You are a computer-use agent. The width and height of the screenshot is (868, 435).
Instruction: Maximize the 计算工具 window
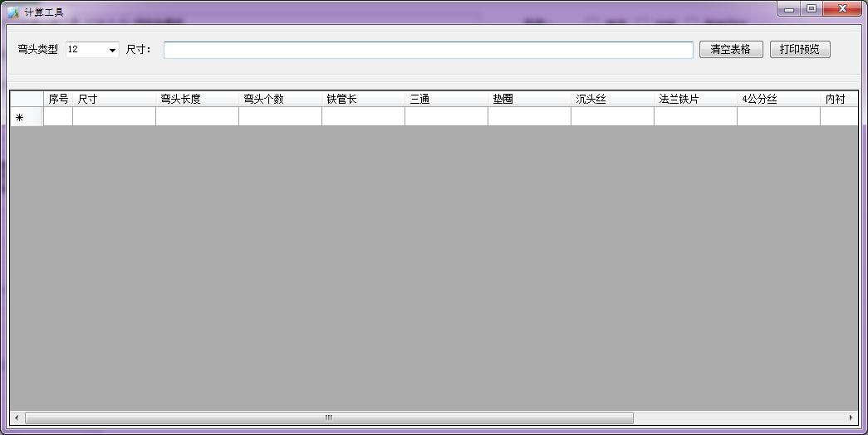pyautogui.click(x=812, y=9)
